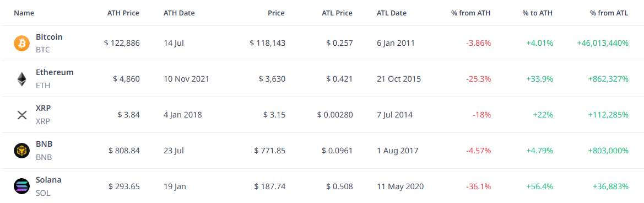Viewport: 644px width, 203px height.
Task: Sort by the Price column header
Action: (276, 13)
